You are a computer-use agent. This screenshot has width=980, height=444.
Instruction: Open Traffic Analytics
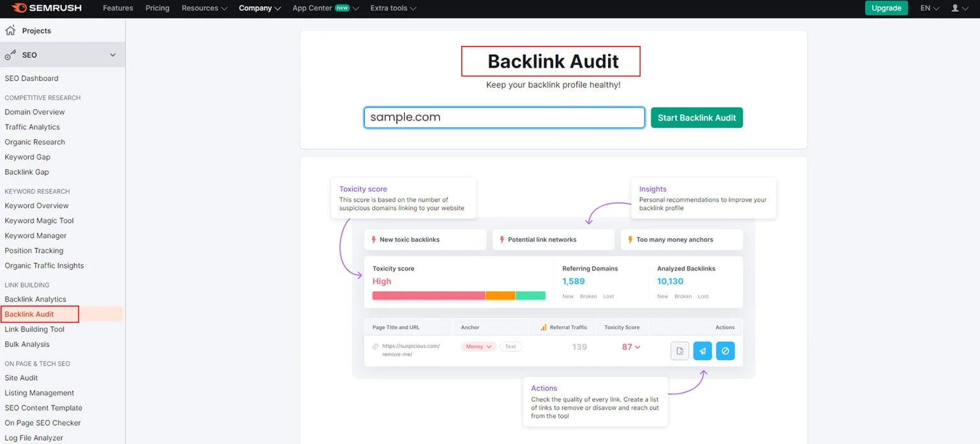(32, 127)
